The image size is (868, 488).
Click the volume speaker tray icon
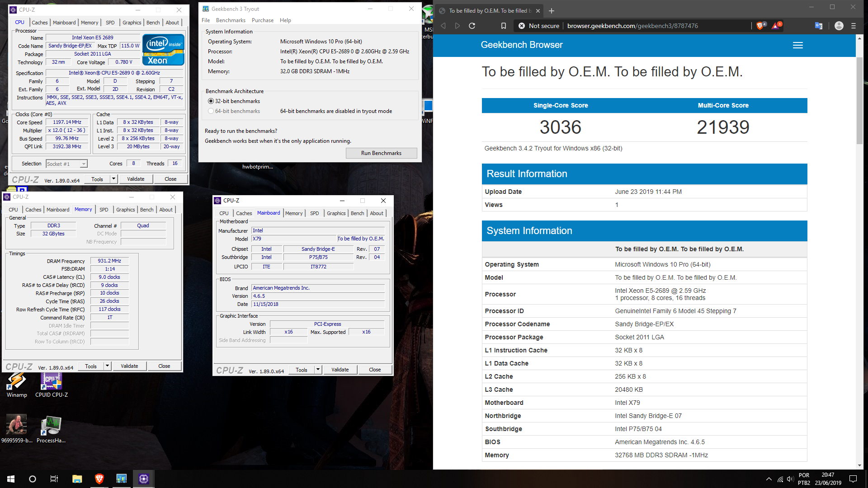coord(790,479)
